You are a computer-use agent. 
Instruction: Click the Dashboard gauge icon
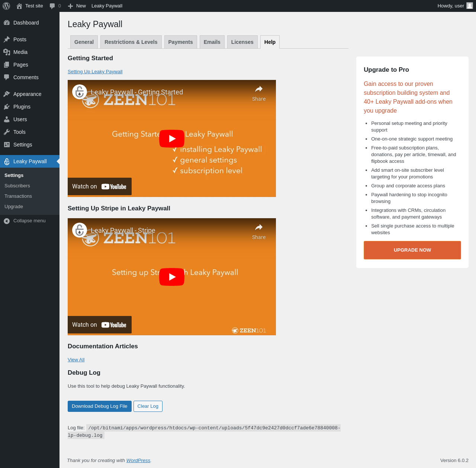coord(7,23)
